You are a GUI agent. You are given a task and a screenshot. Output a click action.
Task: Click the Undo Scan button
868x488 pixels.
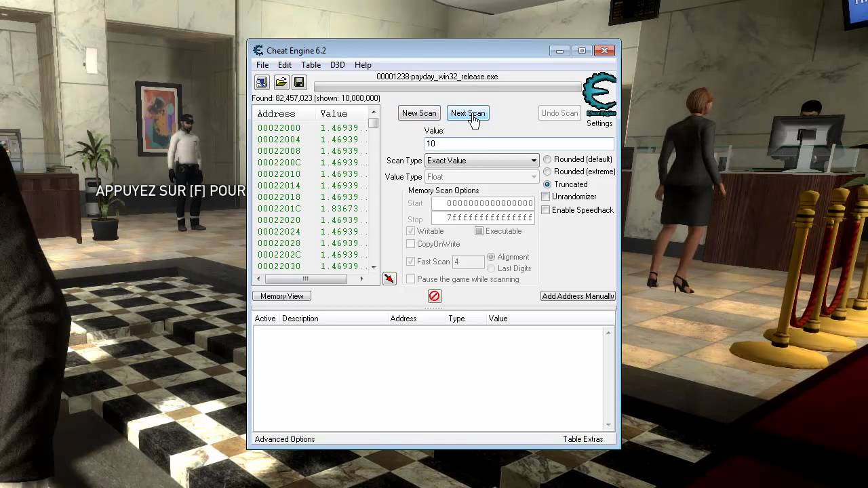click(559, 113)
